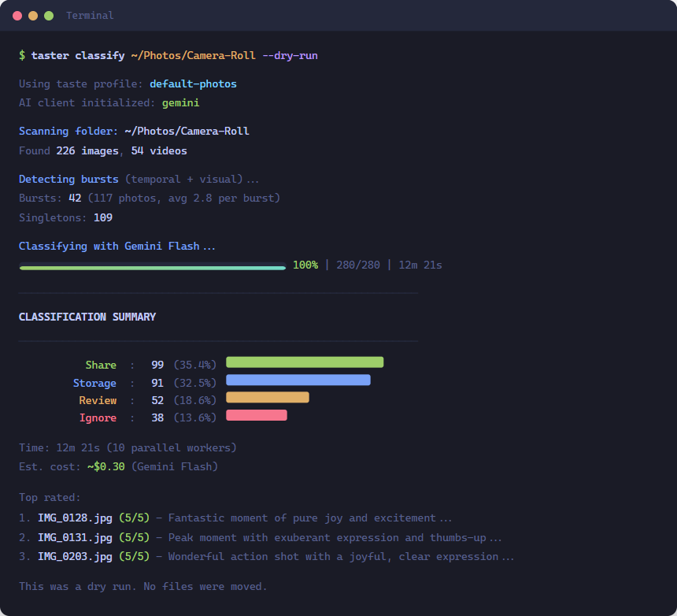Screen dimensions: 677x616
Task: Click '(5/5)' rating of IMG_0203.jpg
Action: point(134,556)
